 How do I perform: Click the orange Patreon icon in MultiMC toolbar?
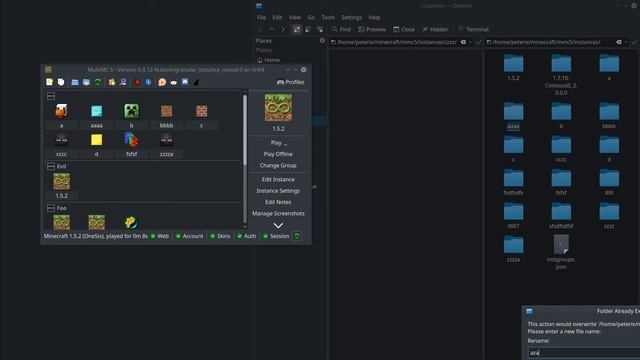(162, 82)
